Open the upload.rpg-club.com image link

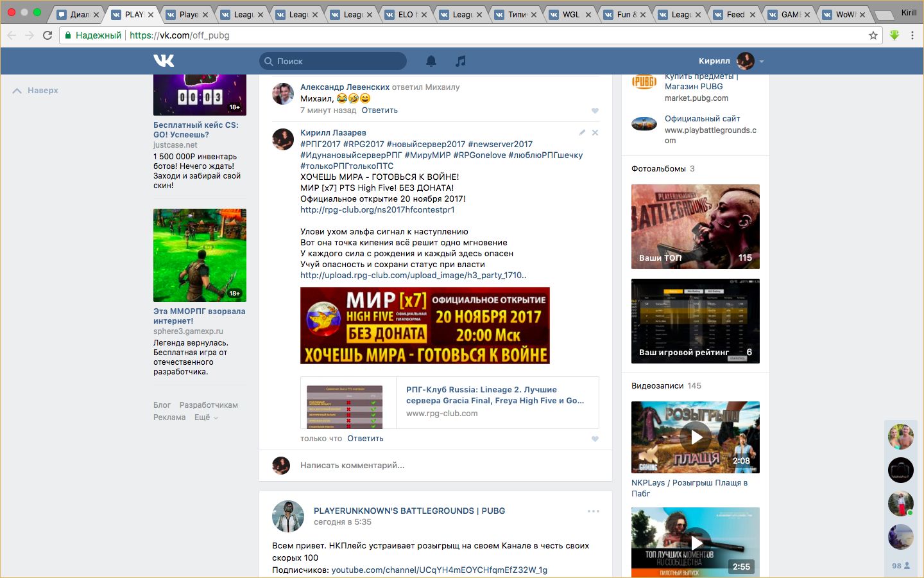click(413, 275)
